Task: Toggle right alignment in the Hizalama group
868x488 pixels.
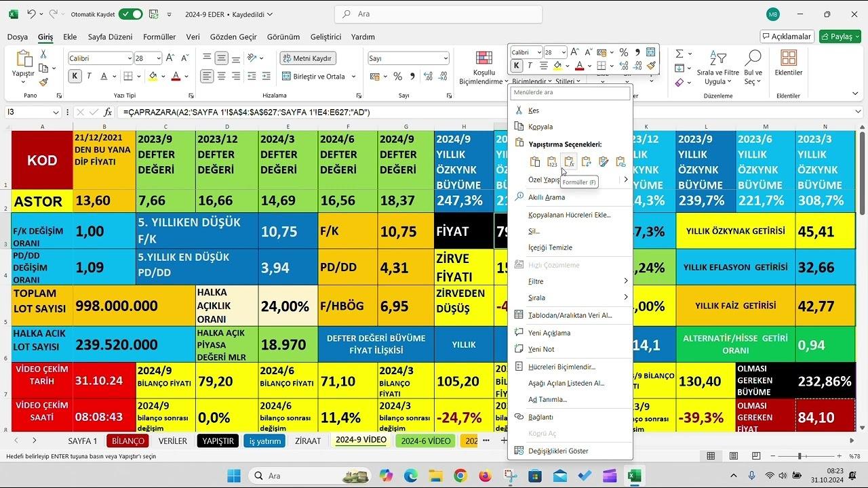Action: pos(237,76)
